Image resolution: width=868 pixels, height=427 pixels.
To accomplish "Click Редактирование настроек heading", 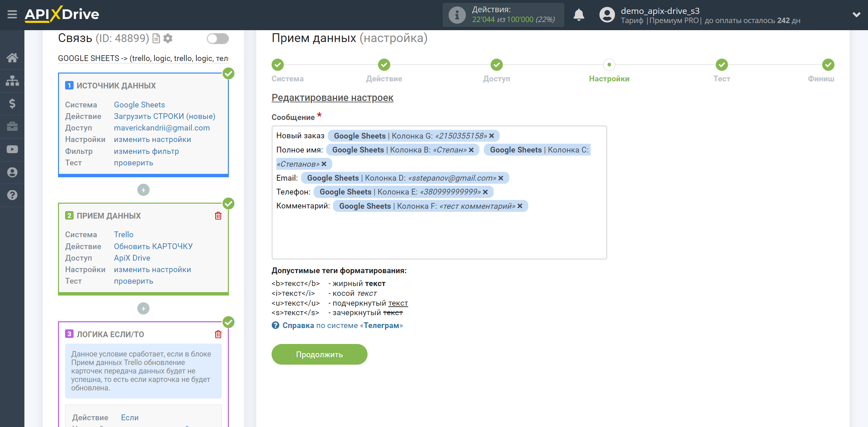I will pyautogui.click(x=332, y=98).
